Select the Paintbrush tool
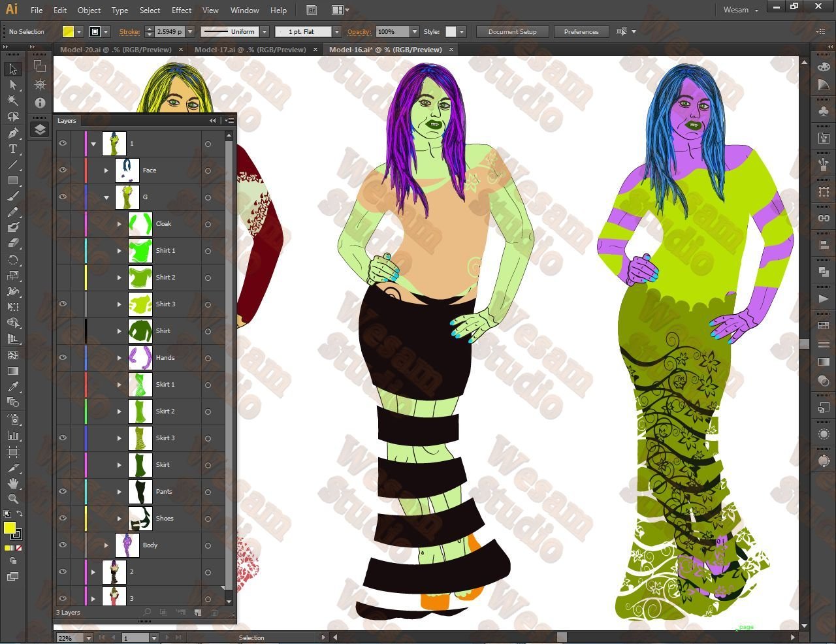Image resolution: width=836 pixels, height=644 pixels. point(13,196)
